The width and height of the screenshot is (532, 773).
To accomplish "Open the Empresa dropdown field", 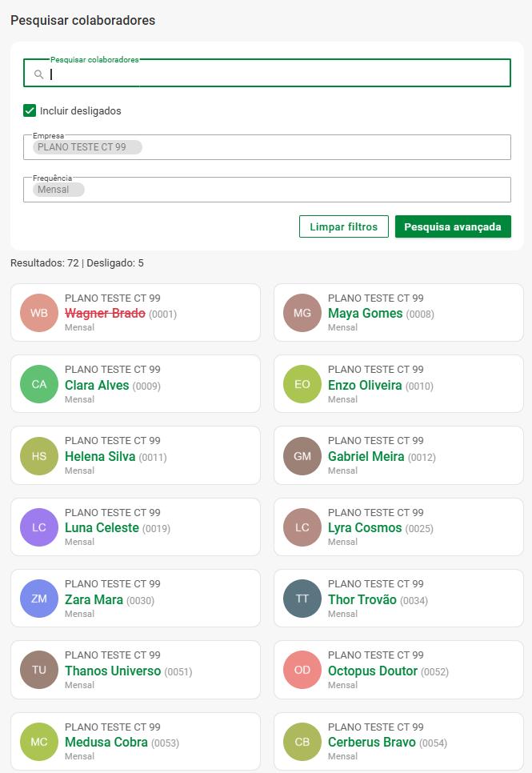I will tap(320, 147).
